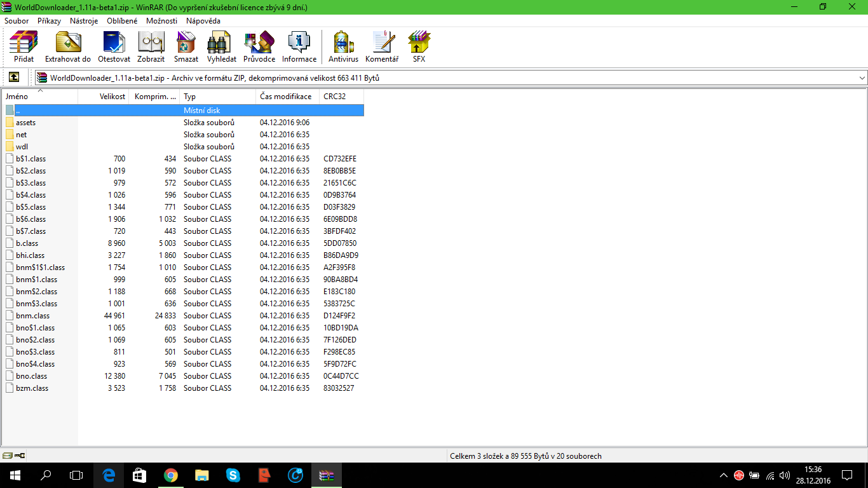Click the Smazat delete icon
868x488 pixels.
pos(186,47)
